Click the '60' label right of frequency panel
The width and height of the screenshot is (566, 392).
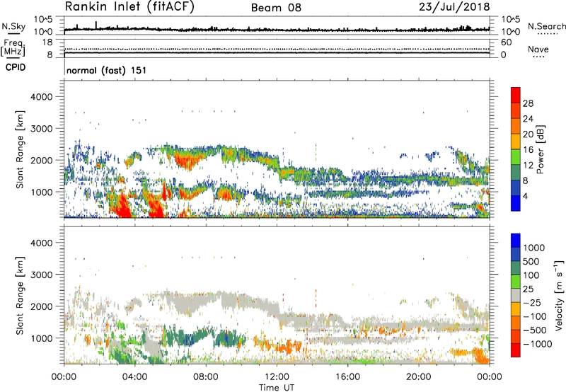(x=507, y=42)
